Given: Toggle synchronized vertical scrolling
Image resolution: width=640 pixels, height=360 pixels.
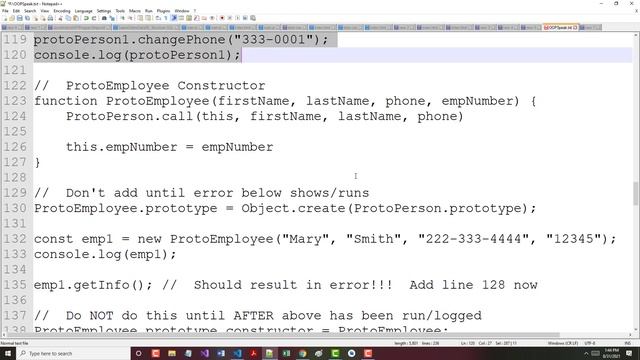Looking at the screenshot, I should coord(140,18).
